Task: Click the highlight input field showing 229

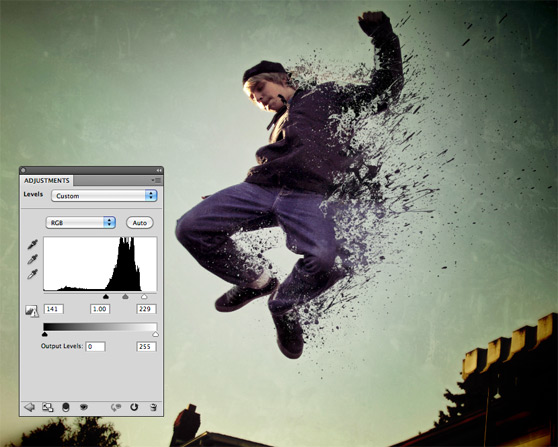Action: point(146,309)
